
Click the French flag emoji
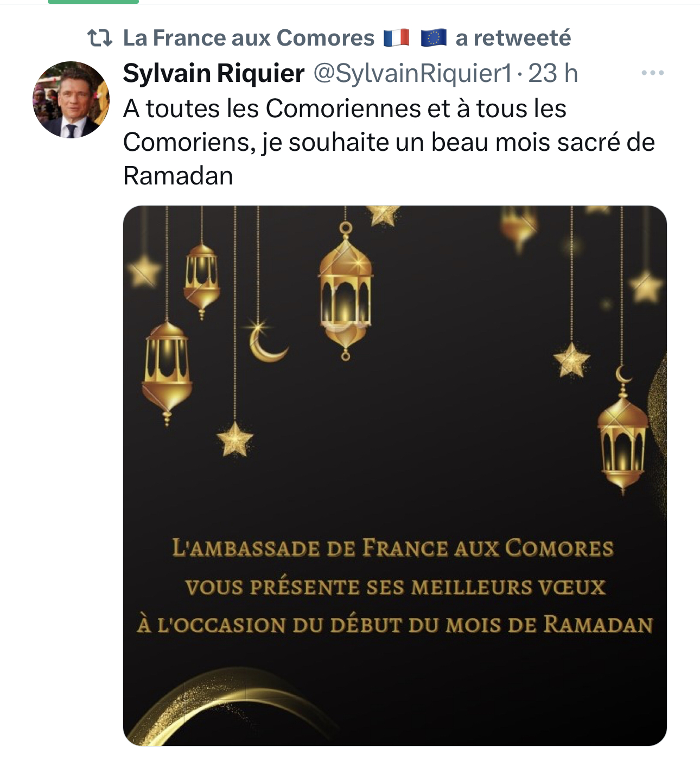pos(397,38)
